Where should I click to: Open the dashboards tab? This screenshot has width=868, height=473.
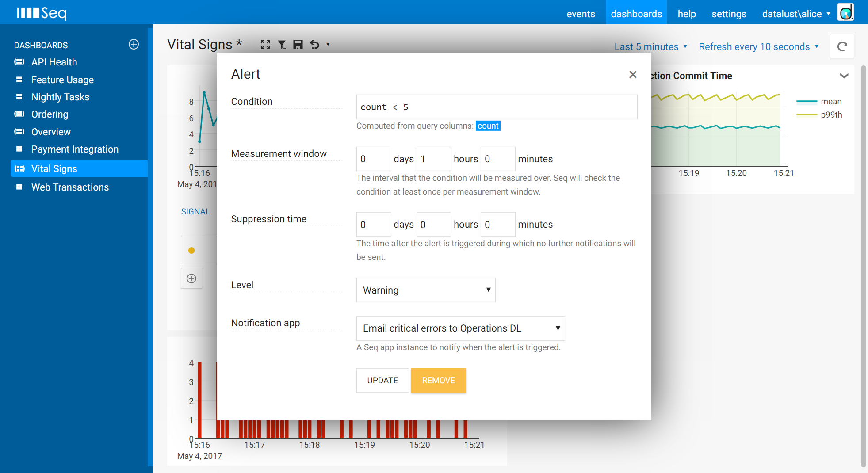coord(636,12)
